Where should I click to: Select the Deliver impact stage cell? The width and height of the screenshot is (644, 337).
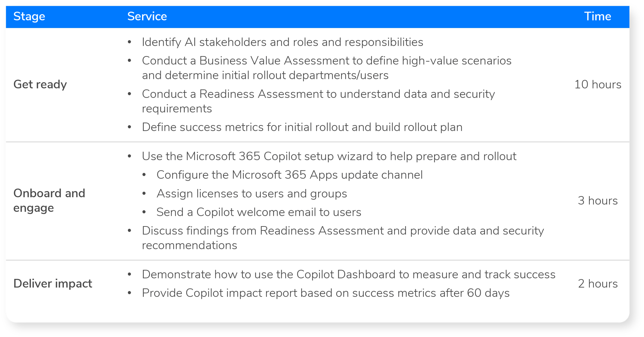pos(53,284)
